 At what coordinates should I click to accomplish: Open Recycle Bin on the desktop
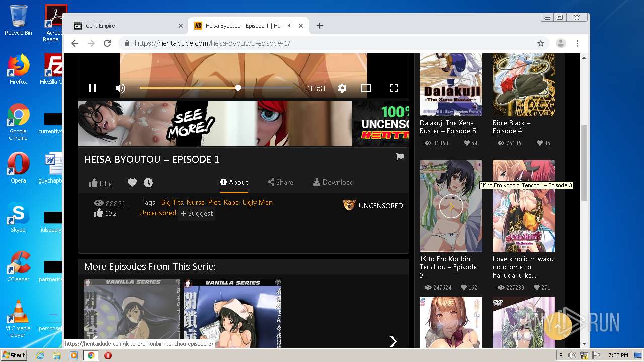(x=18, y=20)
